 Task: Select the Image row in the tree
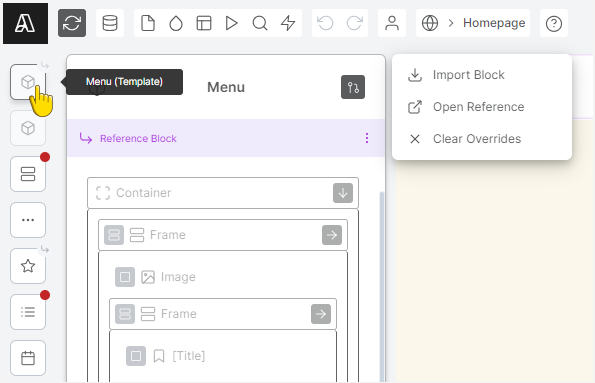pyautogui.click(x=223, y=277)
